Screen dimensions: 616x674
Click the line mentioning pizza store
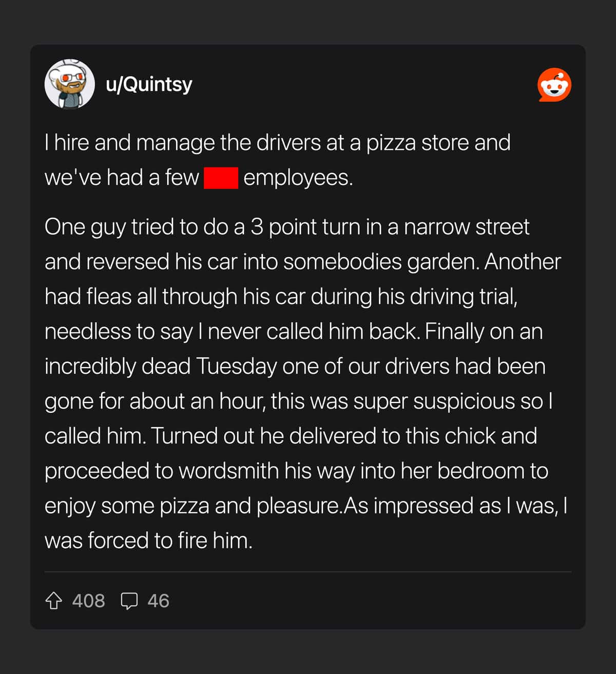[x=277, y=143]
